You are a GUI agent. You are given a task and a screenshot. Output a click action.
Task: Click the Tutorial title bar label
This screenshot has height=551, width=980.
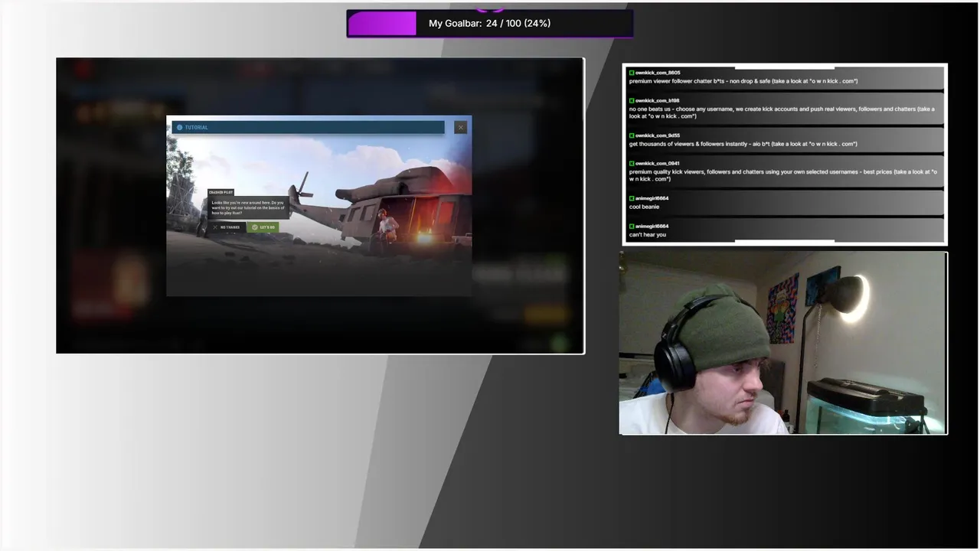197,128
